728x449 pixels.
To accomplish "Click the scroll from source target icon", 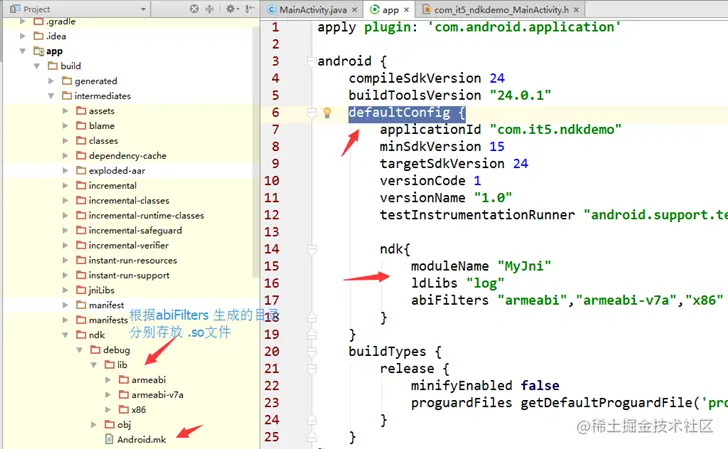I will [194, 9].
